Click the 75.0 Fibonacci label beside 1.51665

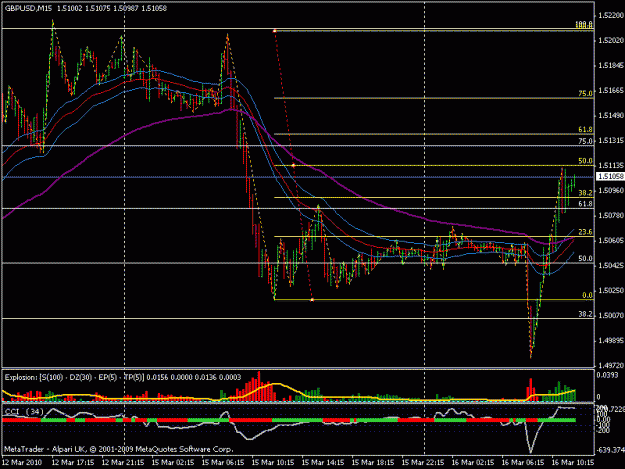click(x=586, y=94)
